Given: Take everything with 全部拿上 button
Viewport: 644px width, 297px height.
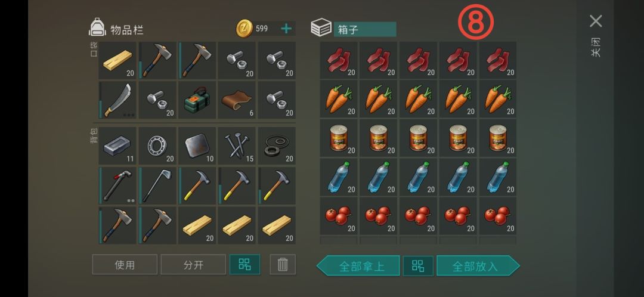Looking at the screenshot, I should click(x=358, y=266).
